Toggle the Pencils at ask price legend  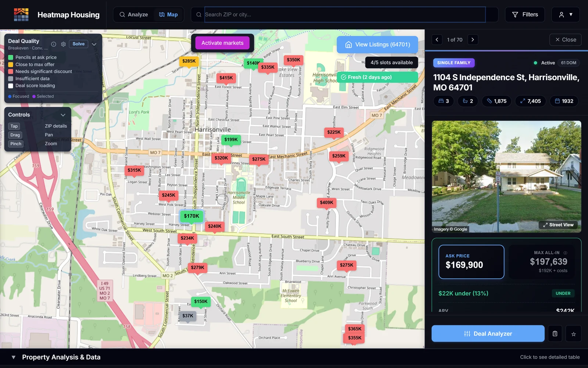pos(32,57)
